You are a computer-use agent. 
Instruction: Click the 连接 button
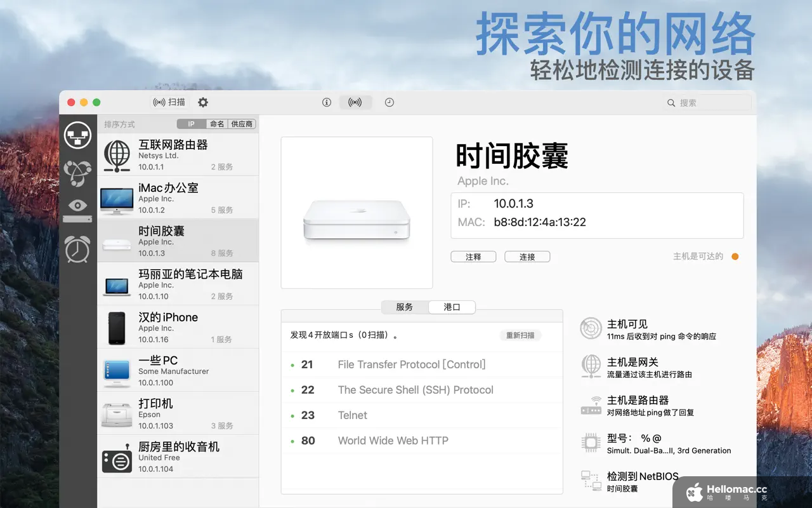tap(527, 257)
